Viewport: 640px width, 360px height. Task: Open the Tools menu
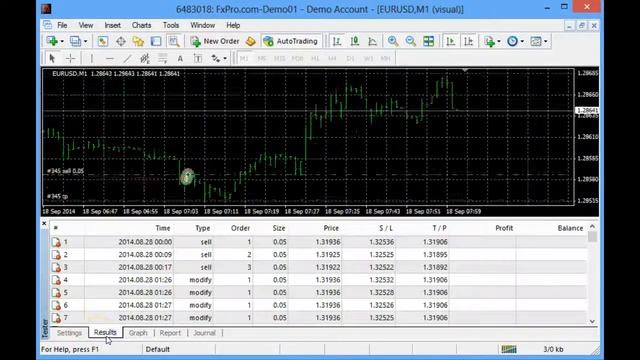tap(171, 25)
